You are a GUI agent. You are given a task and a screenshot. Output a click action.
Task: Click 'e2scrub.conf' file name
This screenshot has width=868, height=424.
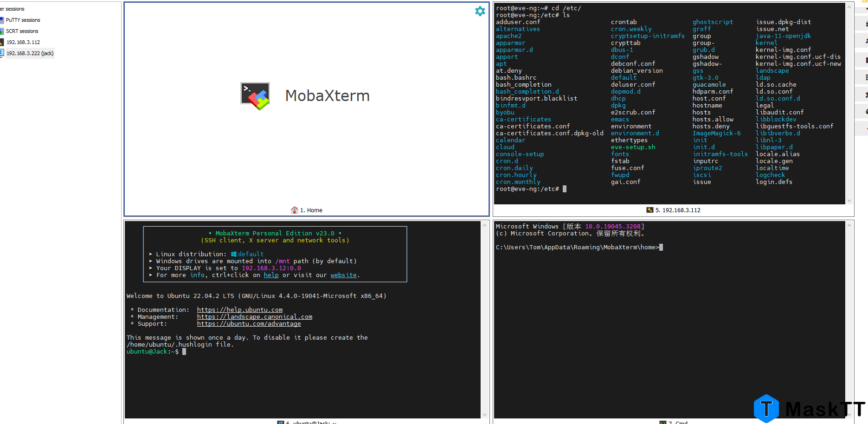pos(633,112)
